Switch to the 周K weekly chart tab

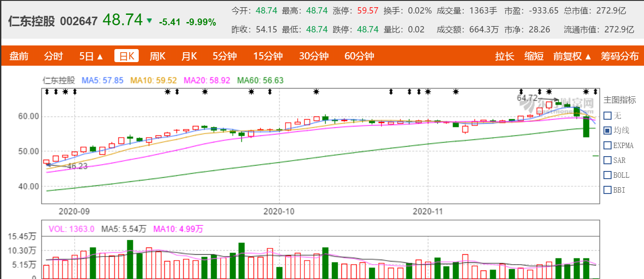(x=157, y=56)
